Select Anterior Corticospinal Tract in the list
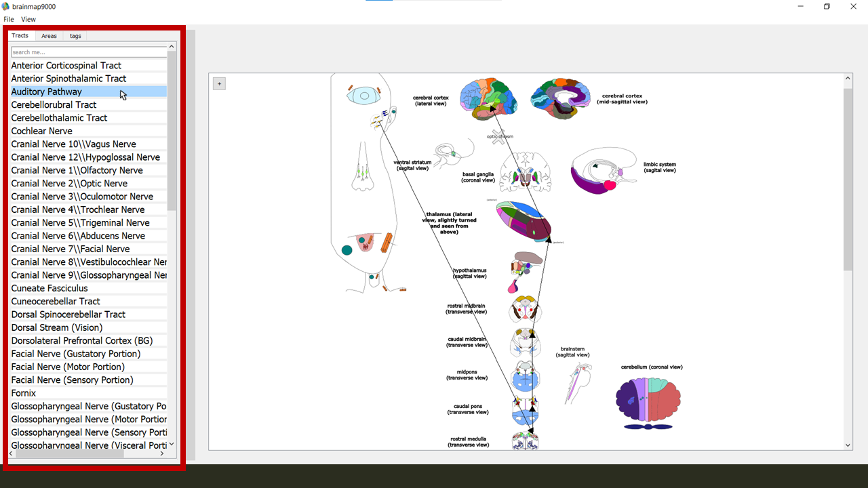This screenshot has height=488, width=868. tap(66, 66)
